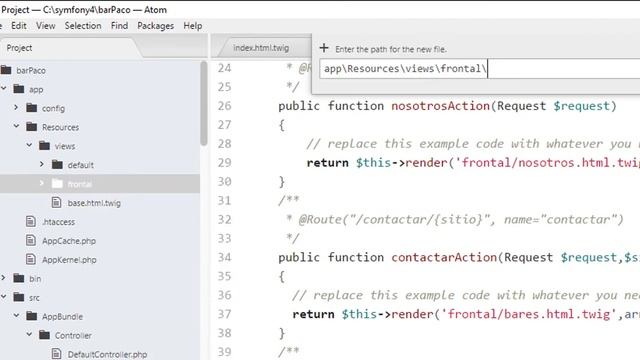Image resolution: width=640 pixels, height=360 pixels.
Task: Click 'frontal/nosotros.html.twig' string on line 29
Action: pyautogui.click(x=547, y=162)
